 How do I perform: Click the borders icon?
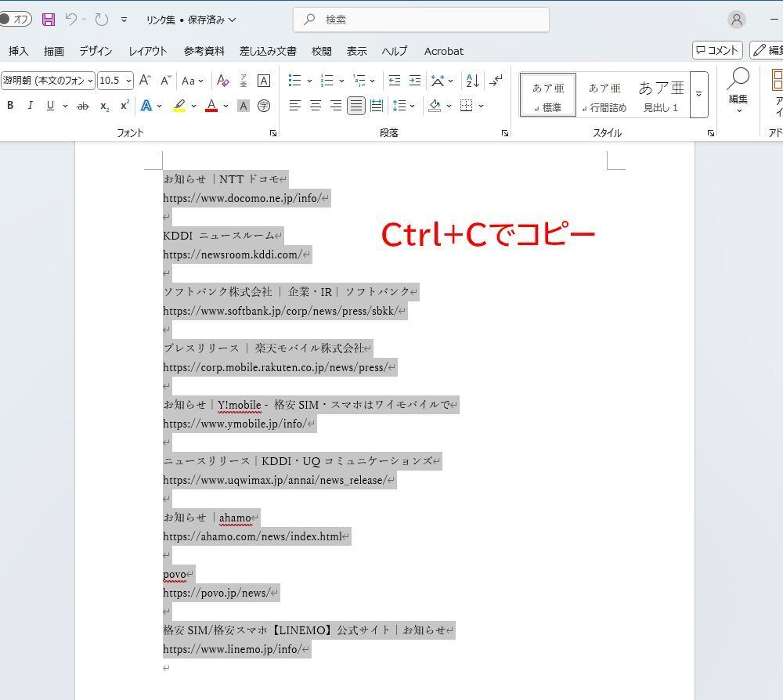[467, 106]
